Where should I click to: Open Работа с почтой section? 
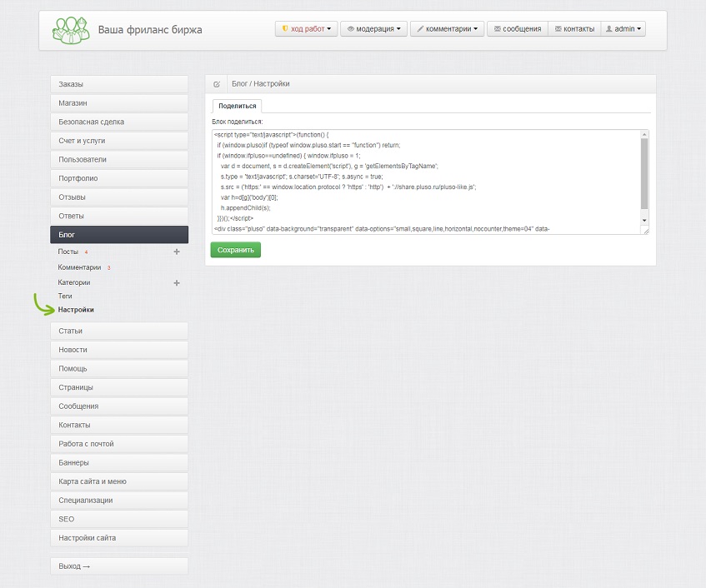pos(119,445)
